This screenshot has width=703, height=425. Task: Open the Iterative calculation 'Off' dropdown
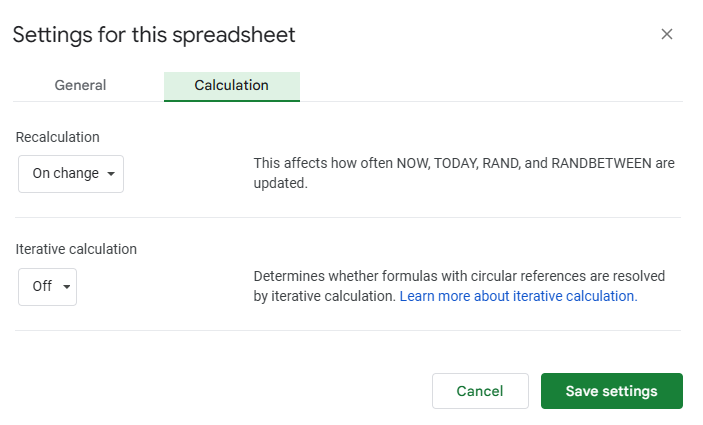tap(48, 287)
